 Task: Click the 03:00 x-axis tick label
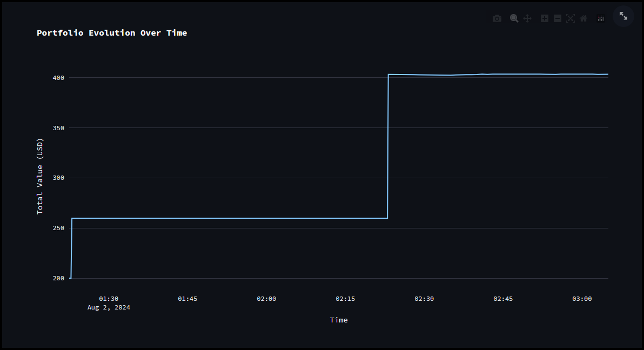(582, 299)
